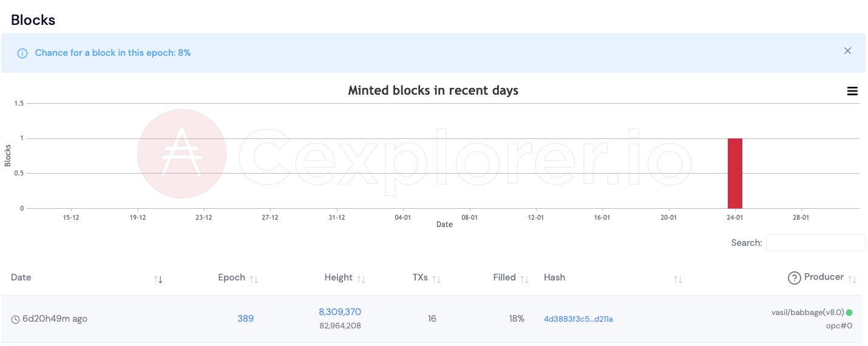Sort the table by Producer

pyautogui.click(x=852, y=279)
